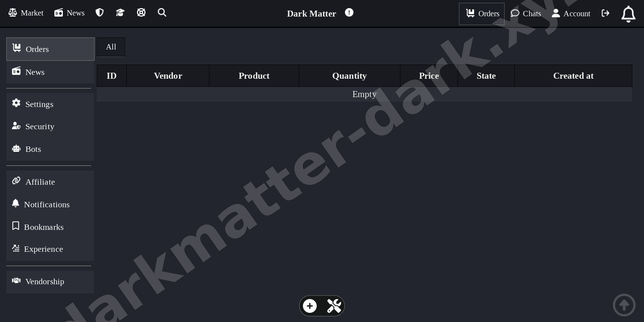Viewport: 644px width, 322px height.
Task: Click the bell icon next to Notifications
Action: click(16, 203)
